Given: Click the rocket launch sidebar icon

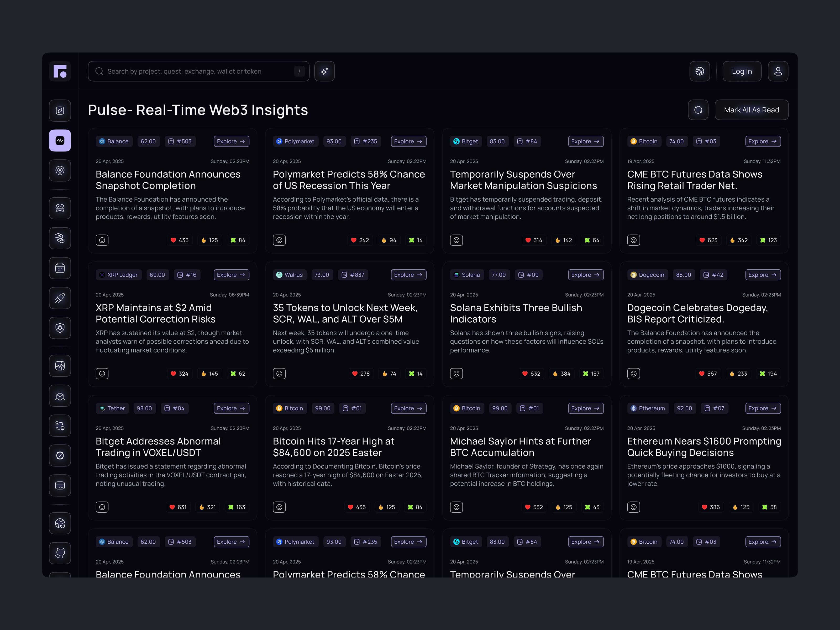Looking at the screenshot, I should coord(60,298).
